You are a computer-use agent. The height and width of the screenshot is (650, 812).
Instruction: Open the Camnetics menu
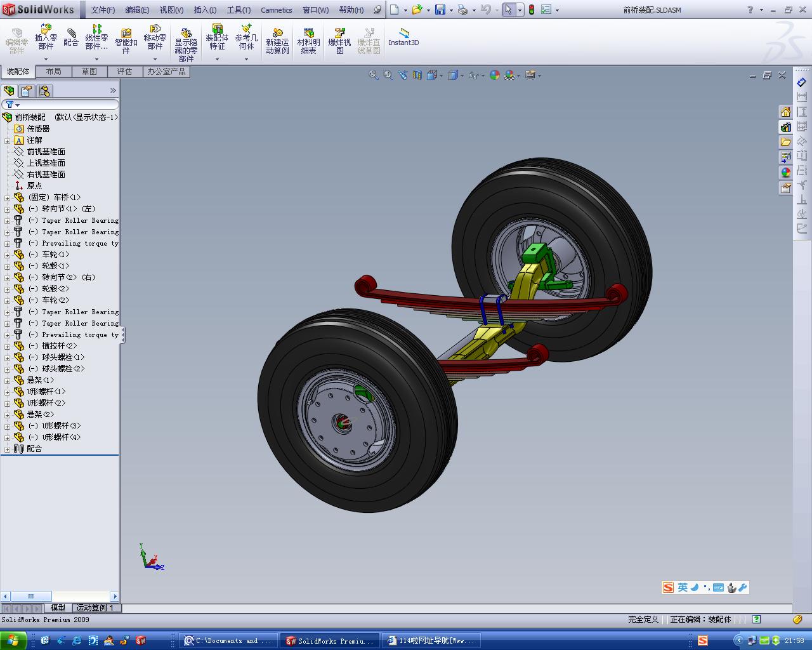click(277, 10)
